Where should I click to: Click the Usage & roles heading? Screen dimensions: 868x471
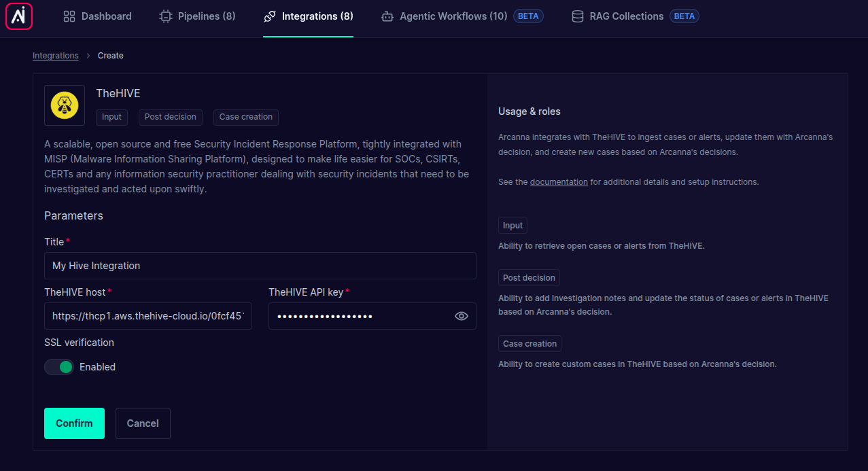(530, 111)
